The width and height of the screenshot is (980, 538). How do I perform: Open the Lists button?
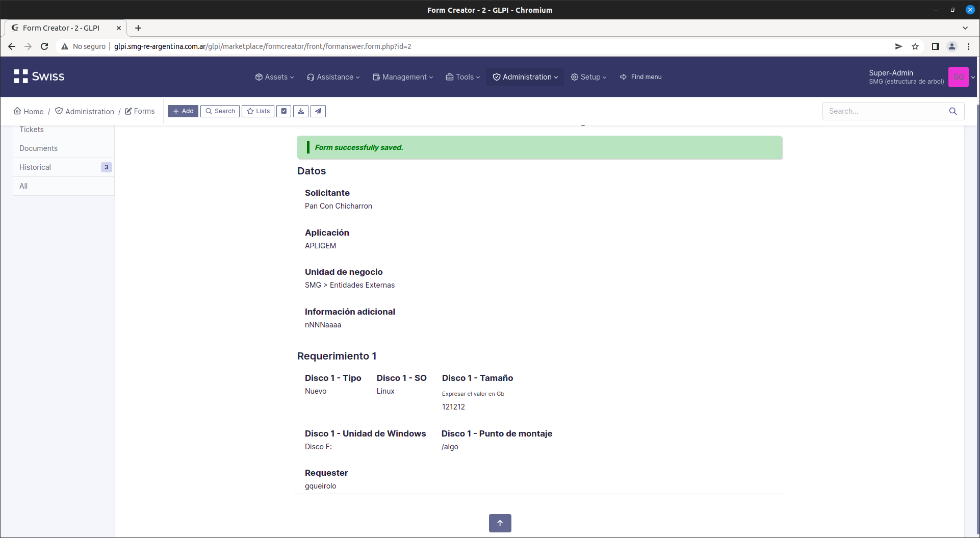[257, 111]
